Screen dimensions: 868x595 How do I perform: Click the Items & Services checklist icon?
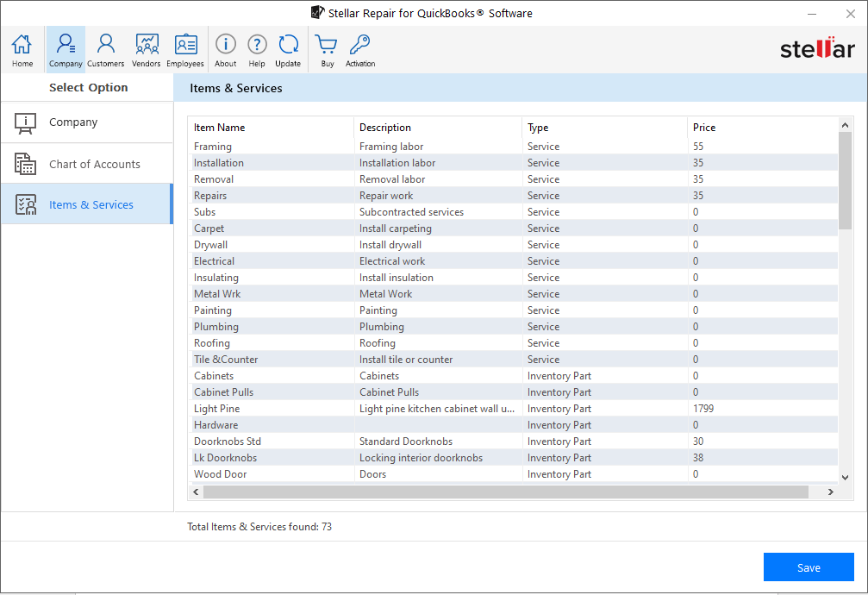26,204
